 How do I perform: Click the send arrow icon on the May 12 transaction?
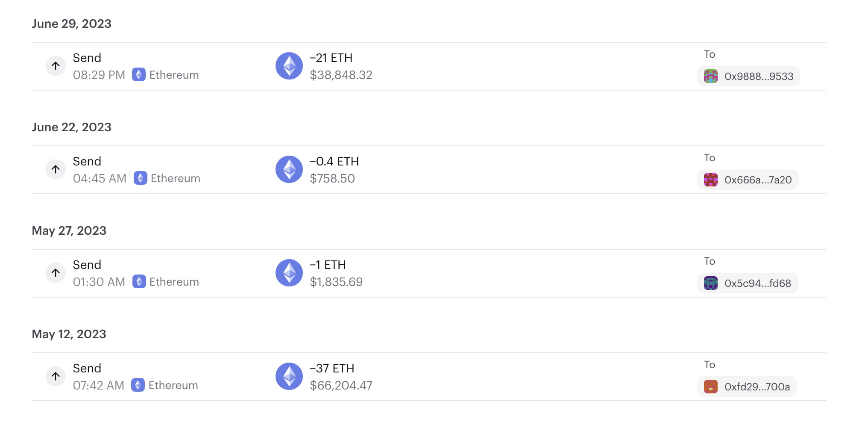pos(56,376)
